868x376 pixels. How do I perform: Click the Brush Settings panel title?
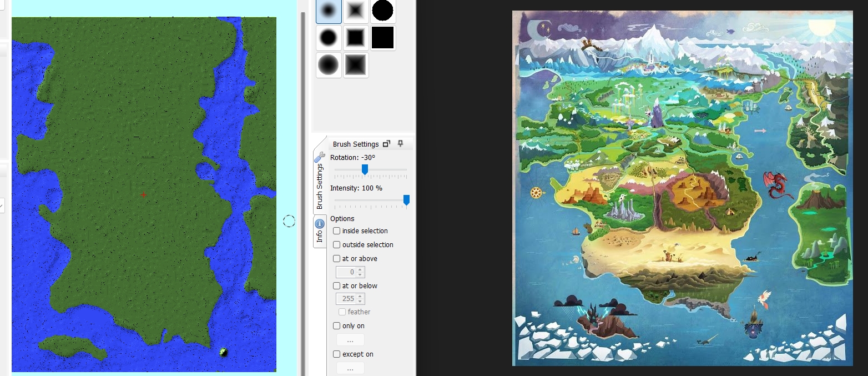[x=356, y=144]
